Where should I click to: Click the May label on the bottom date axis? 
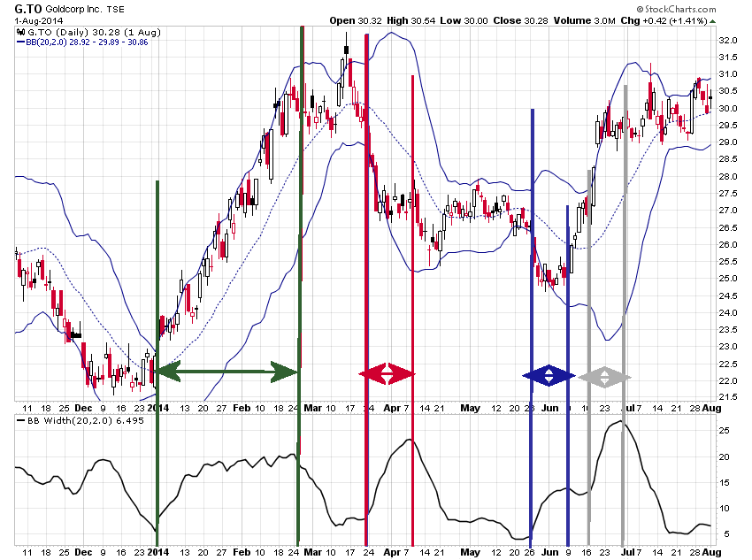click(x=470, y=552)
